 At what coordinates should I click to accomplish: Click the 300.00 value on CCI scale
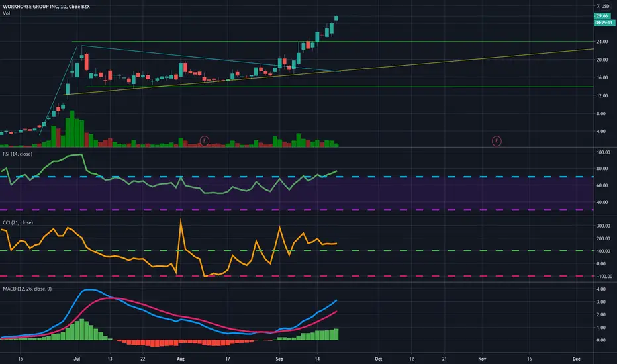pyautogui.click(x=603, y=226)
